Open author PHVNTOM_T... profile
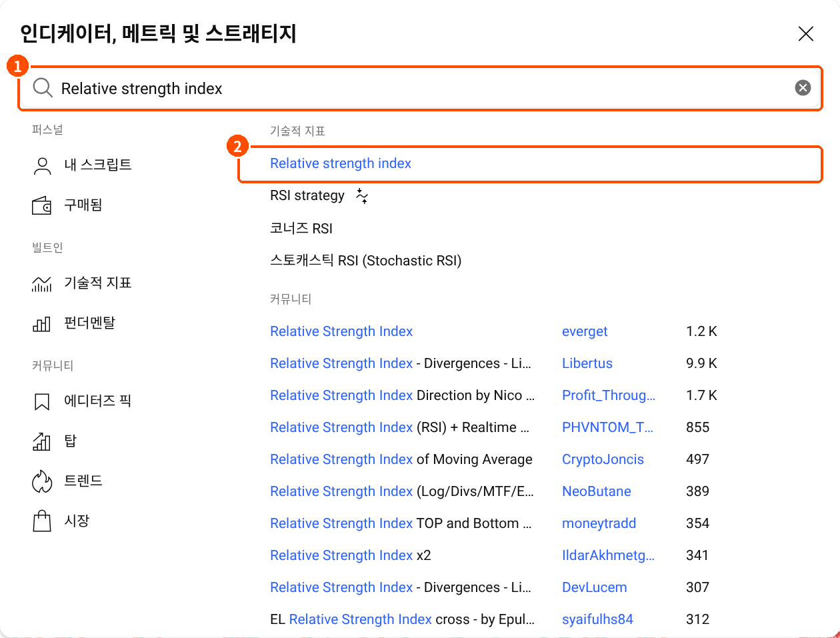 [607, 427]
